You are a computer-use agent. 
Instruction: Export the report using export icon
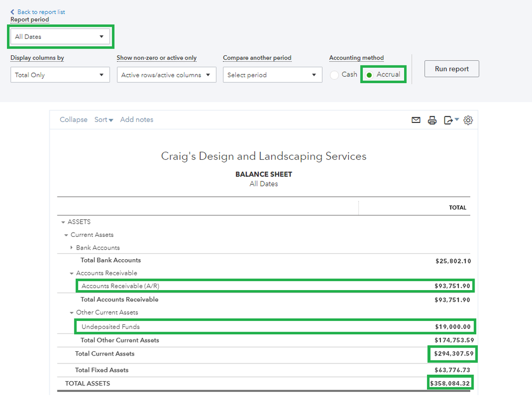point(448,120)
